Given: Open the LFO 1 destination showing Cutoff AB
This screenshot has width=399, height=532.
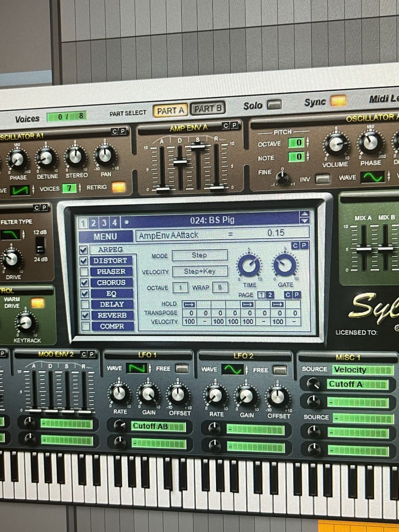Looking at the screenshot, I should (159, 426).
